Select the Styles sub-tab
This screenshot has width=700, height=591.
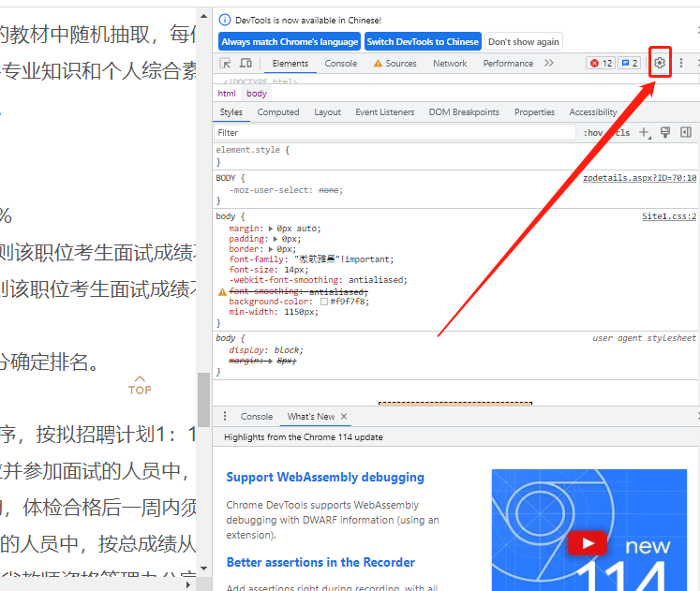(231, 112)
